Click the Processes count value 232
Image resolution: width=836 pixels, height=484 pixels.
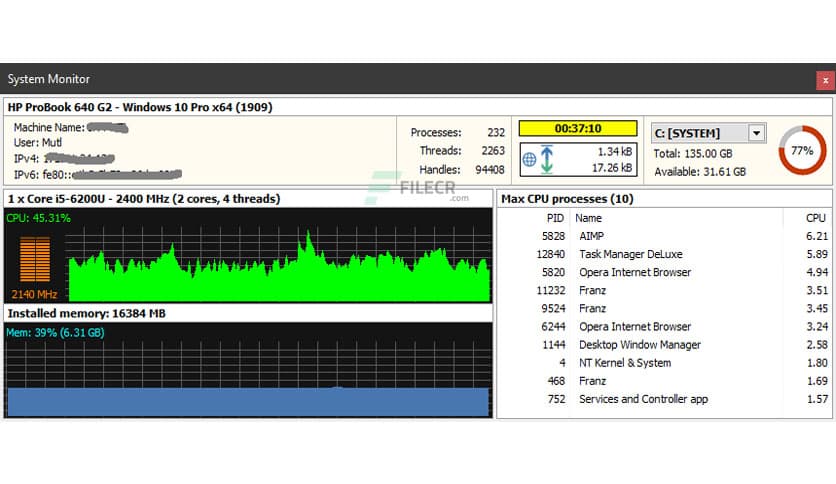pyautogui.click(x=496, y=133)
